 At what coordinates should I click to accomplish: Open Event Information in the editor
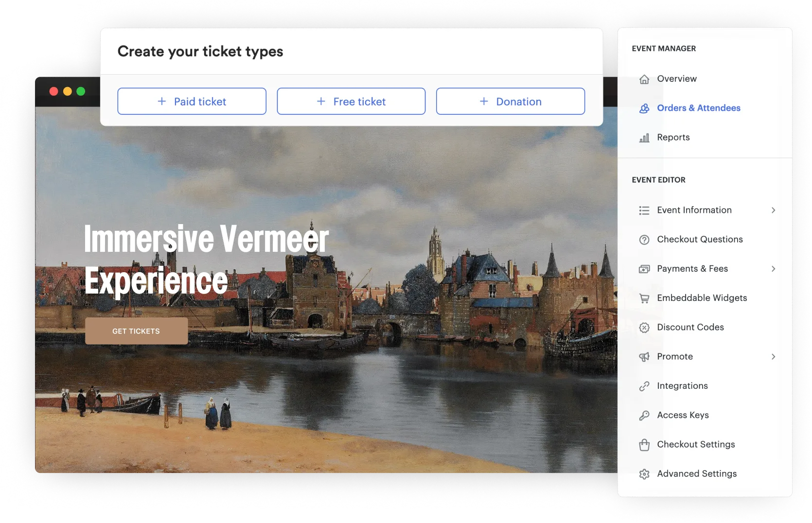(x=694, y=210)
